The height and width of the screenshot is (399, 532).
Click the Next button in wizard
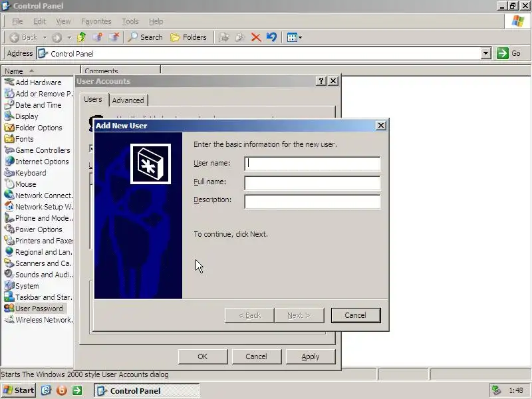coord(299,315)
